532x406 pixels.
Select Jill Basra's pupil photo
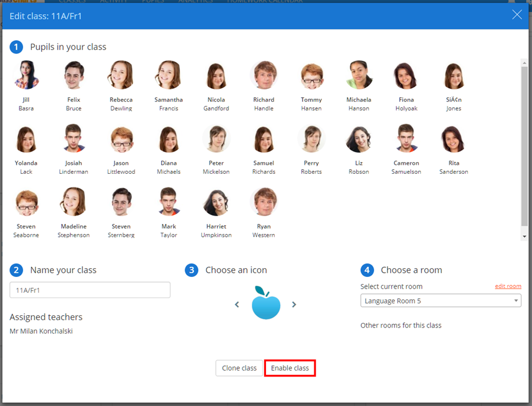[26, 75]
